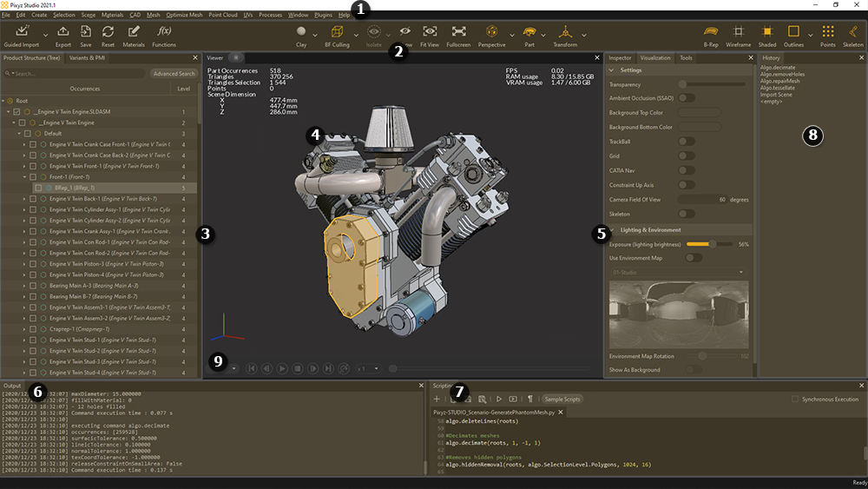This screenshot has width=868, height=489.
Task: Open the Perspective dropdown arrow
Action: tap(512, 34)
